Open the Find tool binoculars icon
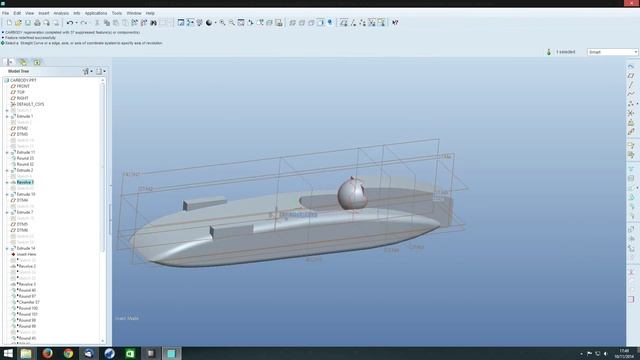 (x=153, y=23)
